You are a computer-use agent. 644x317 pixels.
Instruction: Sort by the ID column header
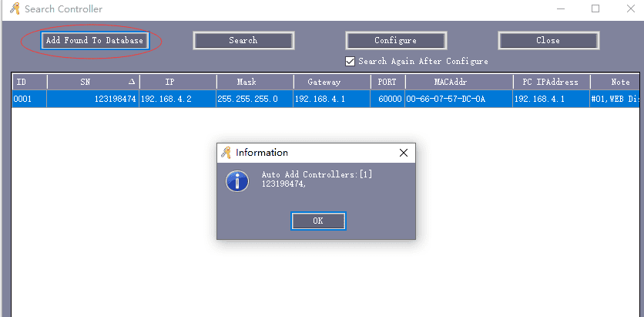coord(29,82)
